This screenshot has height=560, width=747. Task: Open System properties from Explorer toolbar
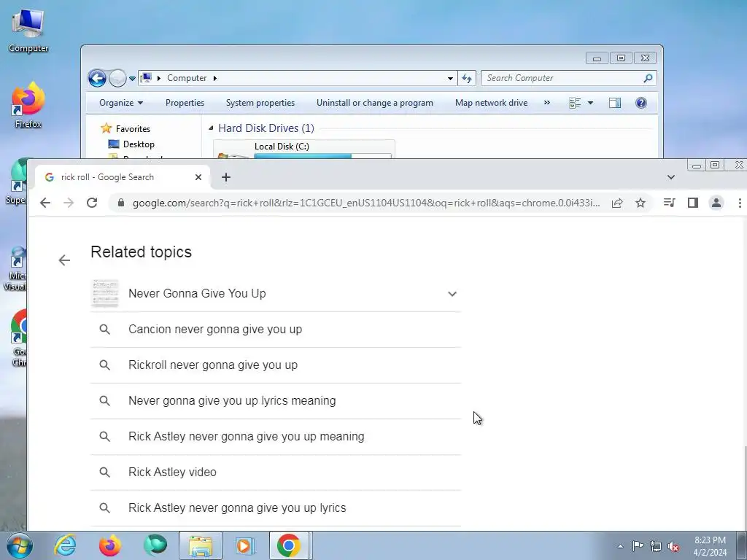point(260,103)
